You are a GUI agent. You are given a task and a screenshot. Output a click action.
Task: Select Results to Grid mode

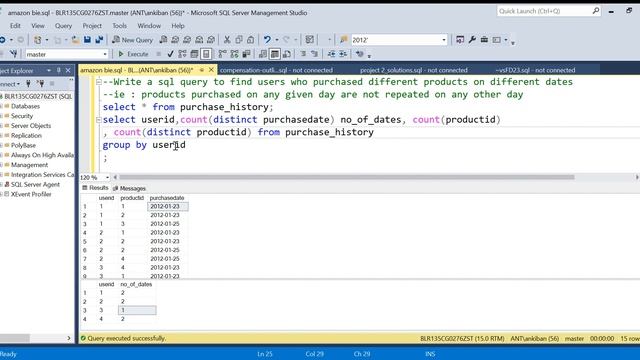coord(275,54)
